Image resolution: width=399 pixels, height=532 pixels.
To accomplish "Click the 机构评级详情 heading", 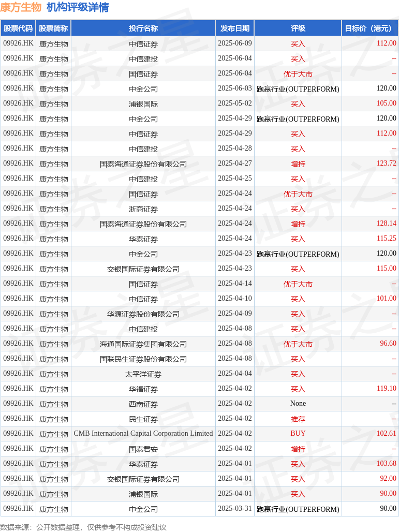I will click(x=78, y=7).
